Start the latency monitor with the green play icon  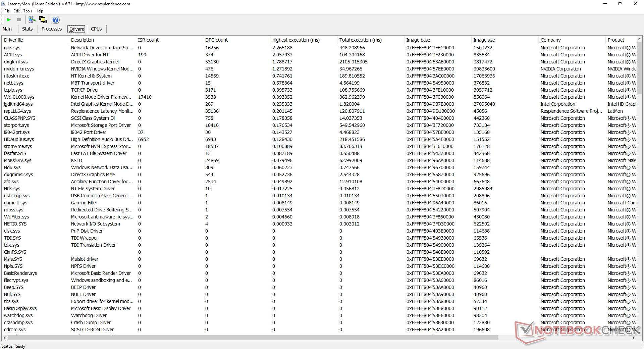[9, 20]
